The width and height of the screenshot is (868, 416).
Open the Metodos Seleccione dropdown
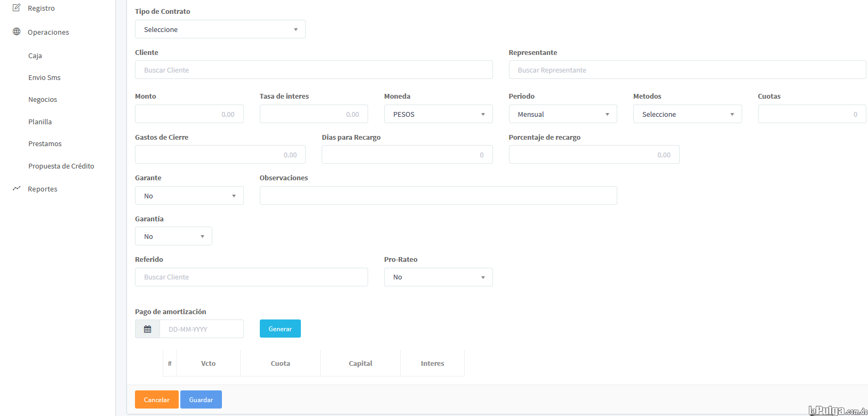[688, 114]
